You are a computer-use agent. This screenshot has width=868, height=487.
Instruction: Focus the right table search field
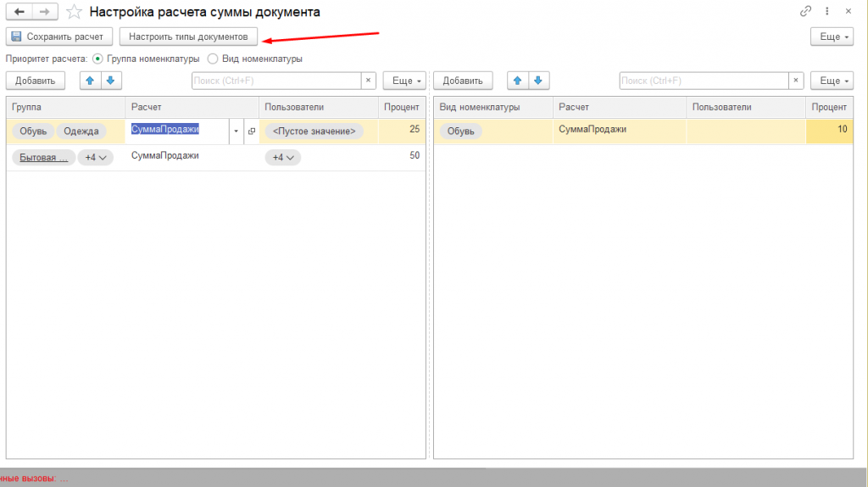[x=704, y=81]
